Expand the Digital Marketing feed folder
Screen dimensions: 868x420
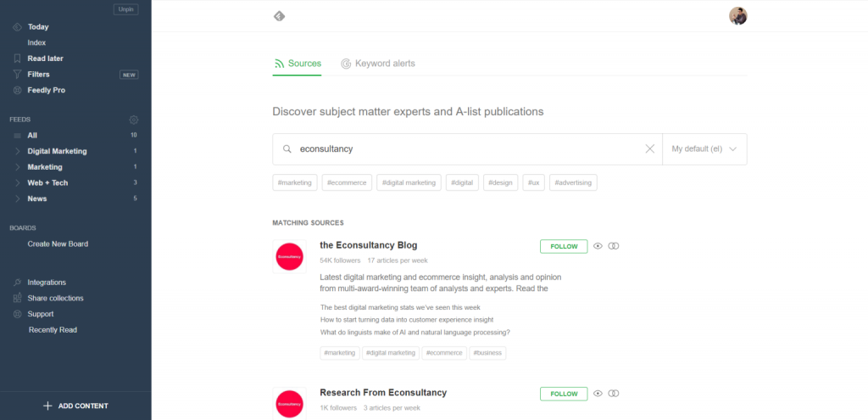click(x=18, y=151)
